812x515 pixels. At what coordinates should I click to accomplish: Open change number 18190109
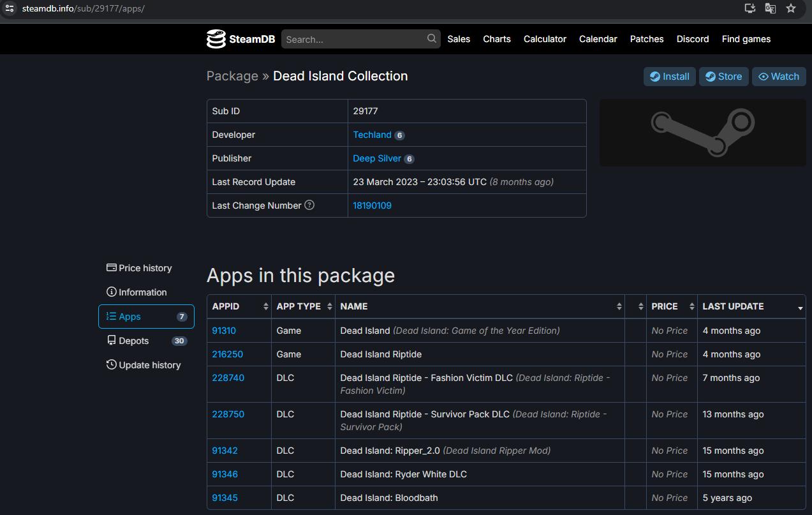[x=372, y=205]
